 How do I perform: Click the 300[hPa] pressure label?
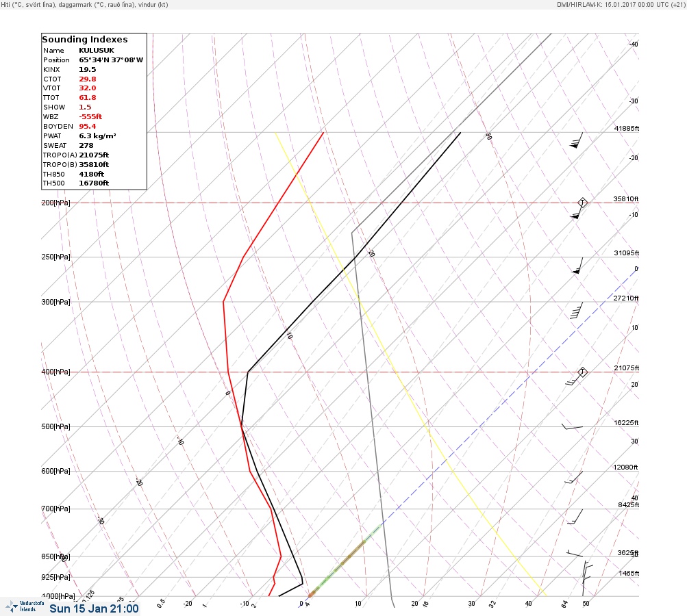pyautogui.click(x=55, y=302)
